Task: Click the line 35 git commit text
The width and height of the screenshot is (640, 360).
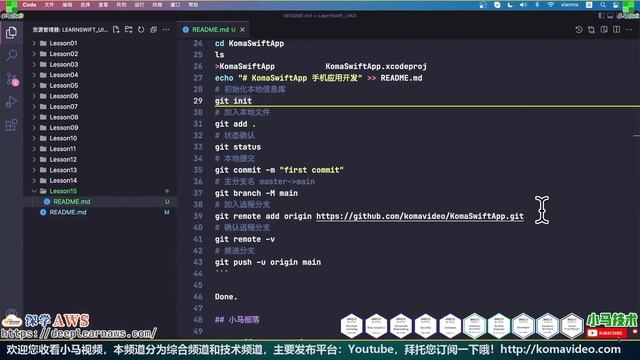Action: tap(279, 170)
